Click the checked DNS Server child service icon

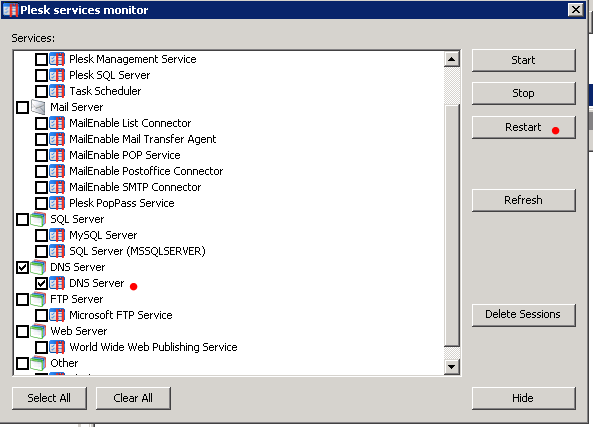57,283
